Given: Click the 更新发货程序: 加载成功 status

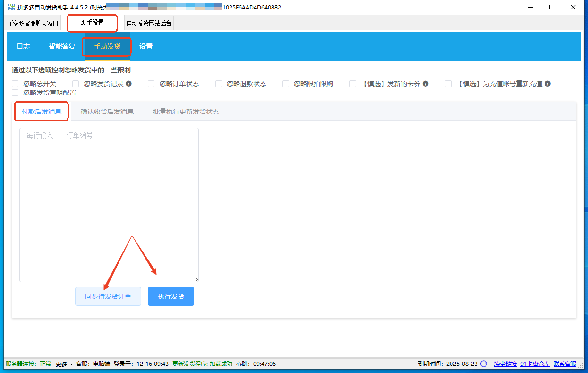Looking at the screenshot, I should point(203,364).
